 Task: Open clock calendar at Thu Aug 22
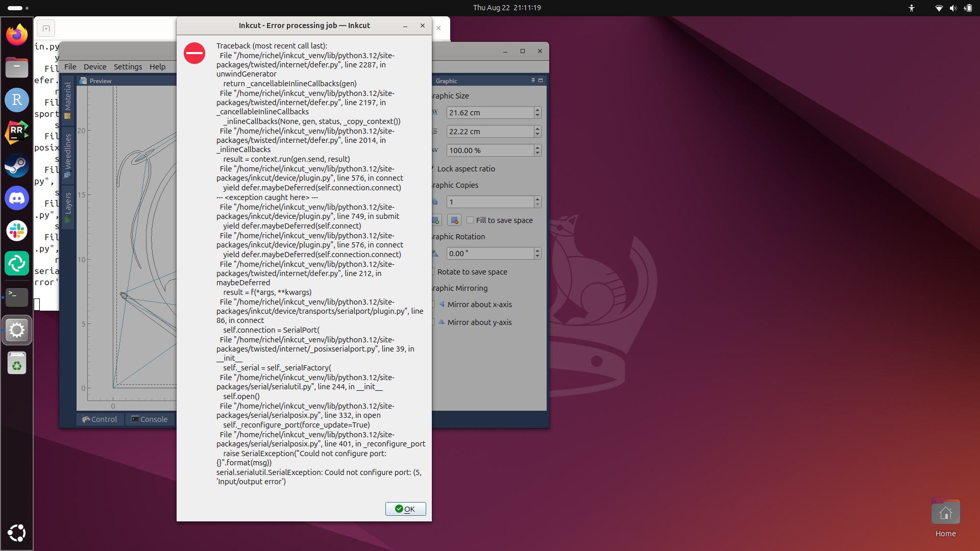(x=507, y=8)
